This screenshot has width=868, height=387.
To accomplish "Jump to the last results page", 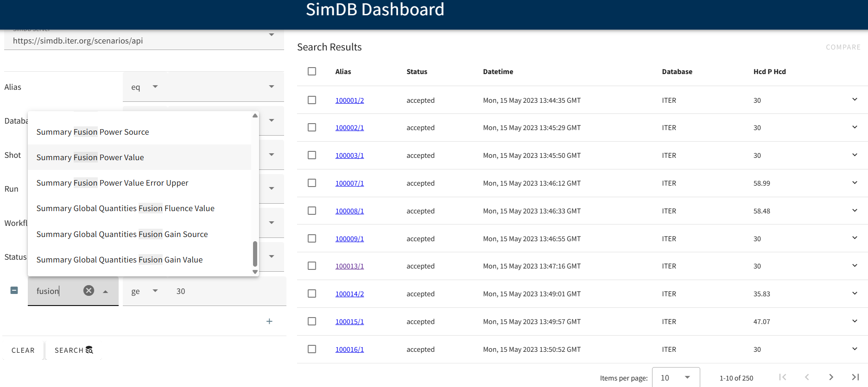I will coord(855,377).
